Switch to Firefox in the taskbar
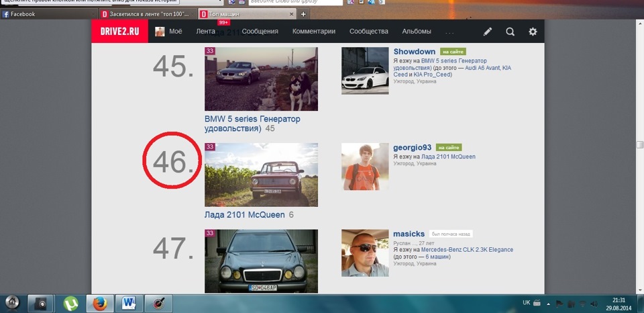The height and width of the screenshot is (313, 644). coord(99,304)
